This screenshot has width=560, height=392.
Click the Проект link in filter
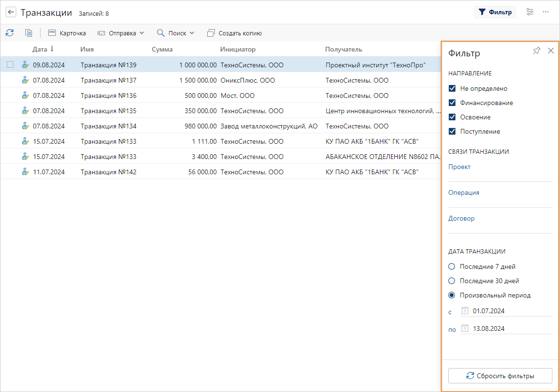459,167
